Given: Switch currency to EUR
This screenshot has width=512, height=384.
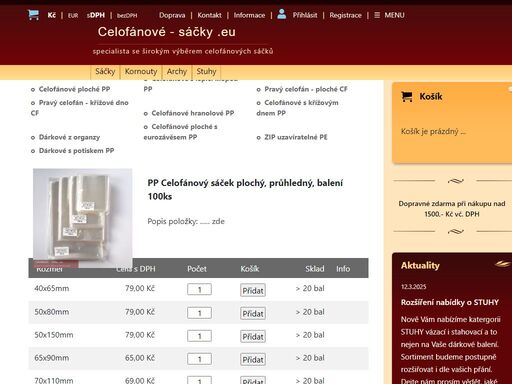Looking at the screenshot, I should 73,16.
